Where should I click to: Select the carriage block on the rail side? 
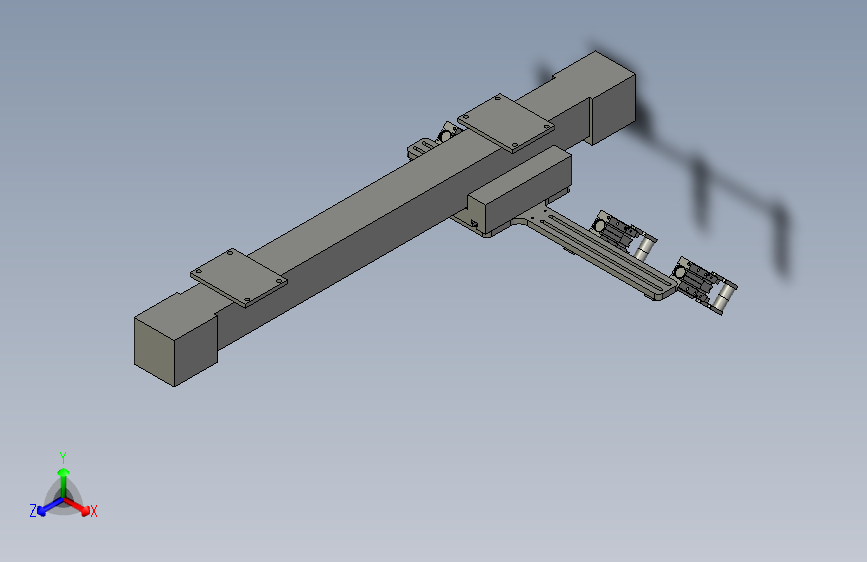click(520, 189)
